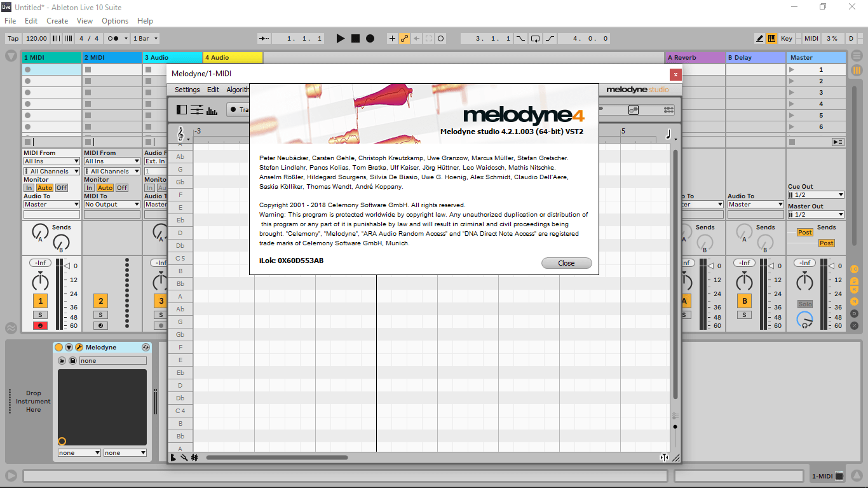The height and width of the screenshot is (488, 868).
Task: Show the In/Out section with I-O button
Action: click(855, 269)
